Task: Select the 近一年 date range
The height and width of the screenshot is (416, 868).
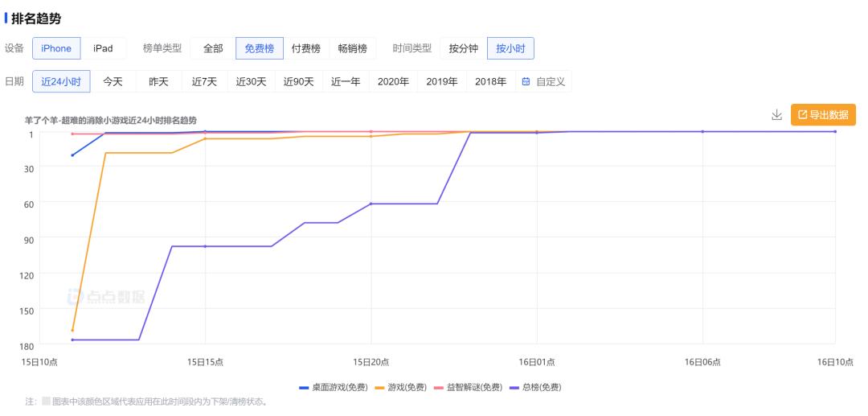Action: coord(346,81)
